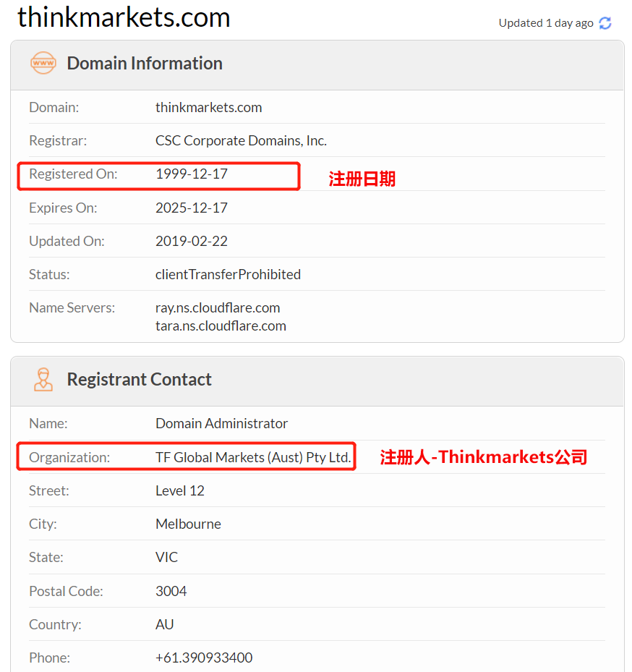Click the 'Expires On:' label
Viewport: 632px width, 672px height.
(x=63, y=208)
